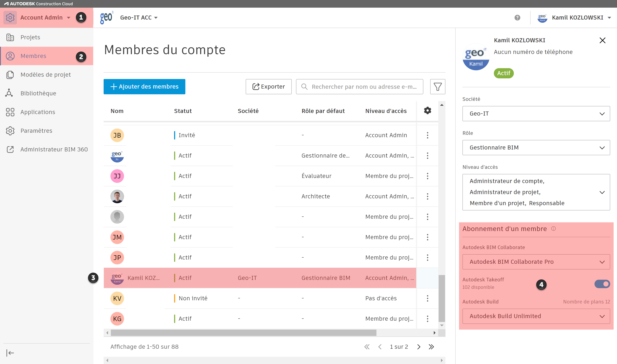Go to the last page of members
The width and height of the screenshot is (617, 364).
click(x=431, y=347)
